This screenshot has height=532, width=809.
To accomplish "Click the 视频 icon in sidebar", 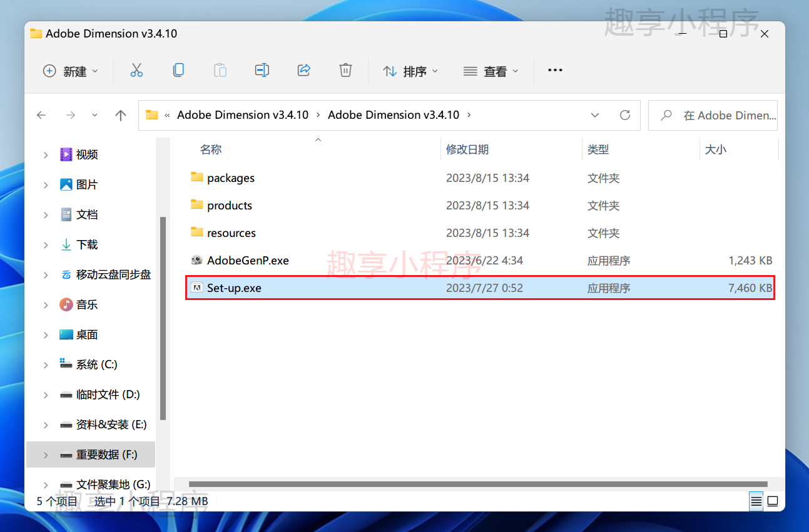I will (66, 154).
